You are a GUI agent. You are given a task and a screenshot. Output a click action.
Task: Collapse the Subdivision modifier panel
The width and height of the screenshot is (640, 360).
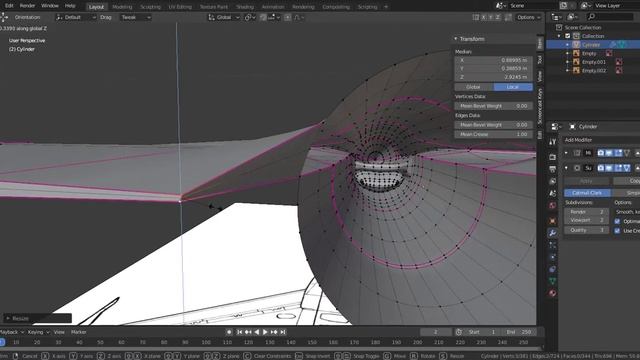click(566, 168)
